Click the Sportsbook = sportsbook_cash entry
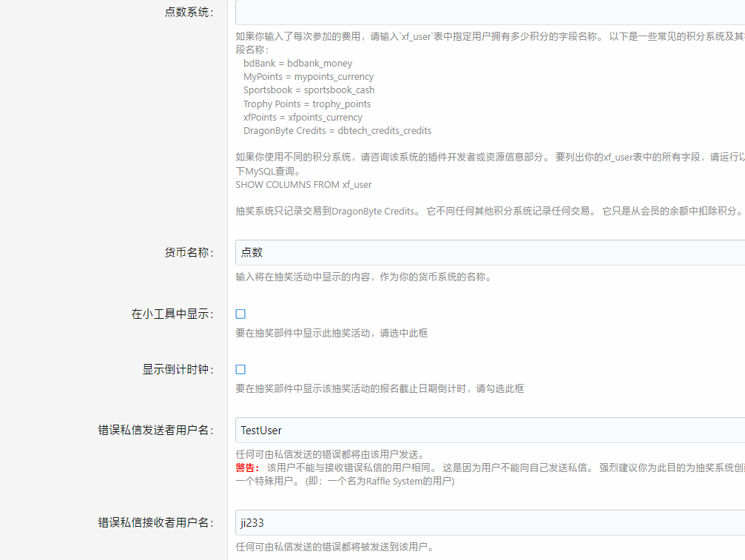Viewport: 745px width, 560px height. click(x=309, y=90)
